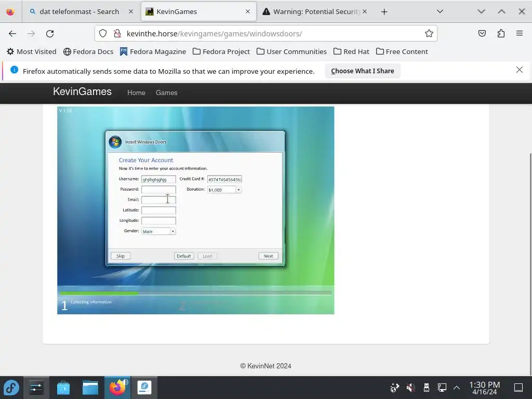Click the Load button in installer

(207, 256)
